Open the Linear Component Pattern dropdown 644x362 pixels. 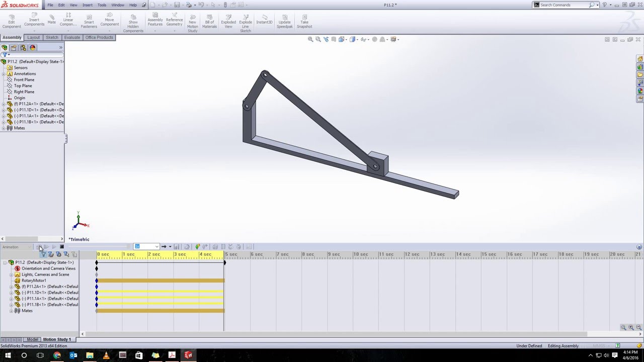coord(68,31)
